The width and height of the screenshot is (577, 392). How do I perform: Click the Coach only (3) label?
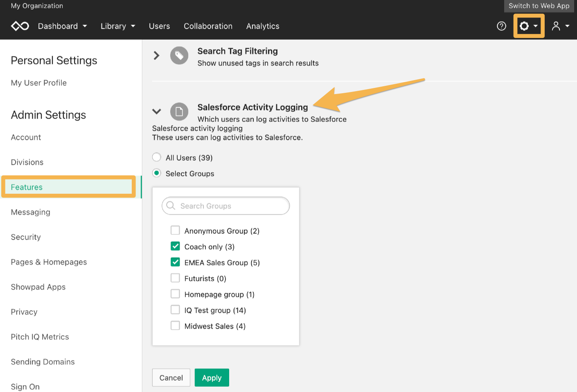click(x=210, y=247)
